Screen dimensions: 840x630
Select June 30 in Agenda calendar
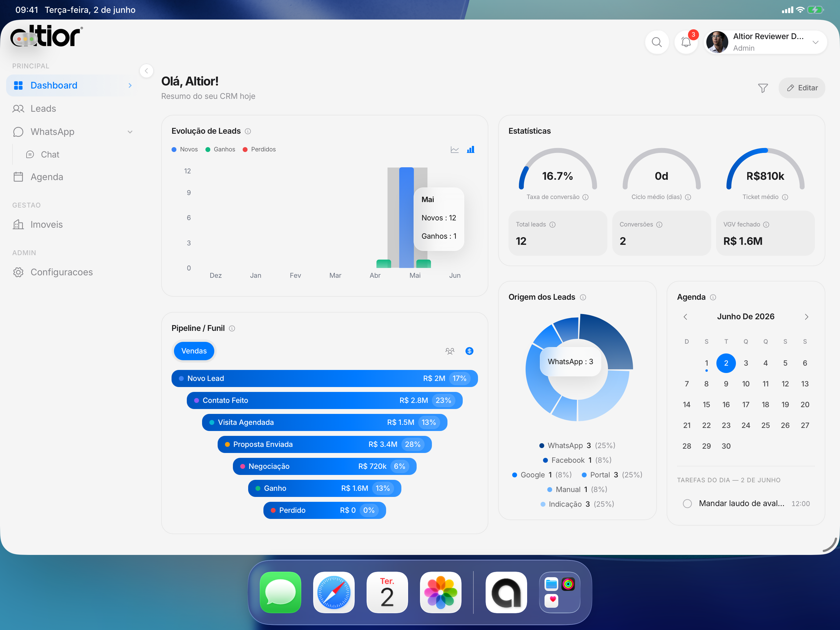pos(726,446)
